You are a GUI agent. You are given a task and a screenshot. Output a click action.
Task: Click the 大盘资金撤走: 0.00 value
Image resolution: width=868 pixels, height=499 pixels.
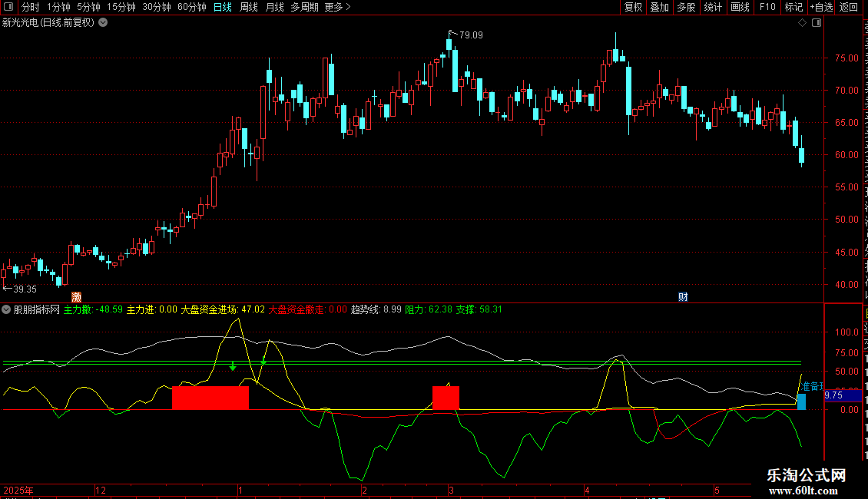coord(308,310)
